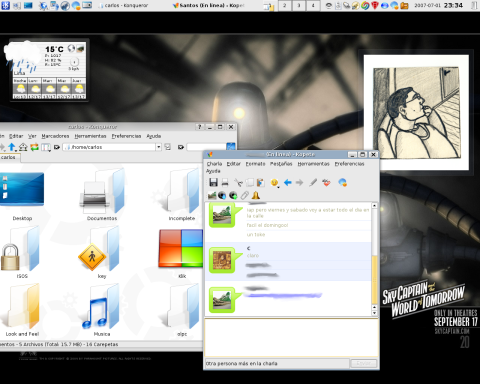
Task: Clear the Konqueror location bar
Action: coord(57,147)
